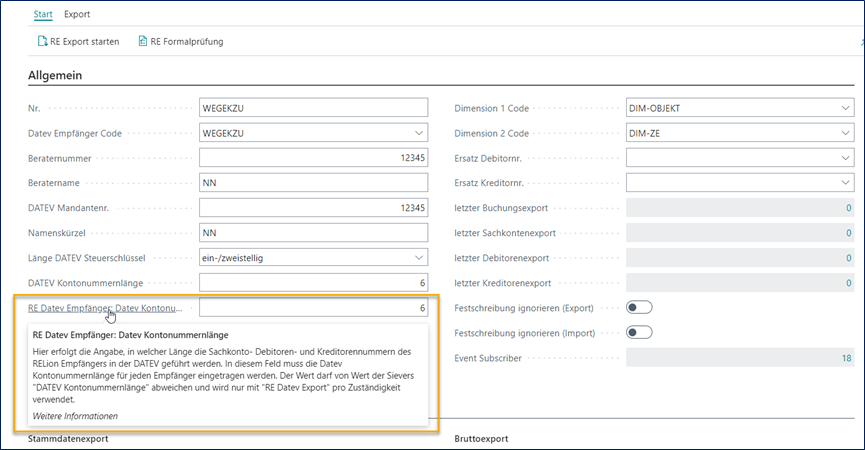Click into the Beraternummer field

pos(313,158)
